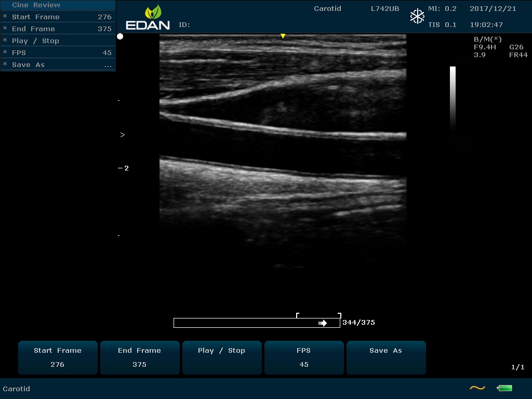Open Save As in Cine Review menu
Image resolution: width=532 pixels, height=399 pixels.
pyautogui.click(x=29, y=64)
